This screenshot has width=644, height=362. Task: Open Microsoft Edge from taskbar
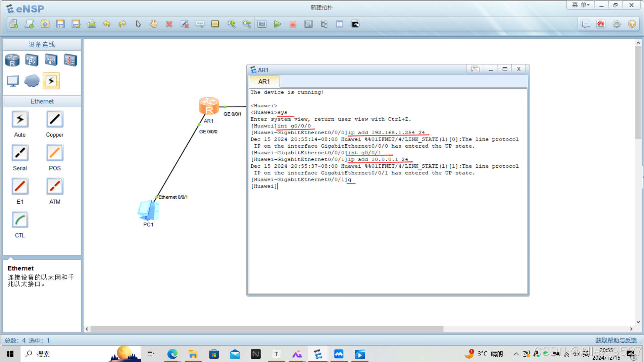point(172,354)
